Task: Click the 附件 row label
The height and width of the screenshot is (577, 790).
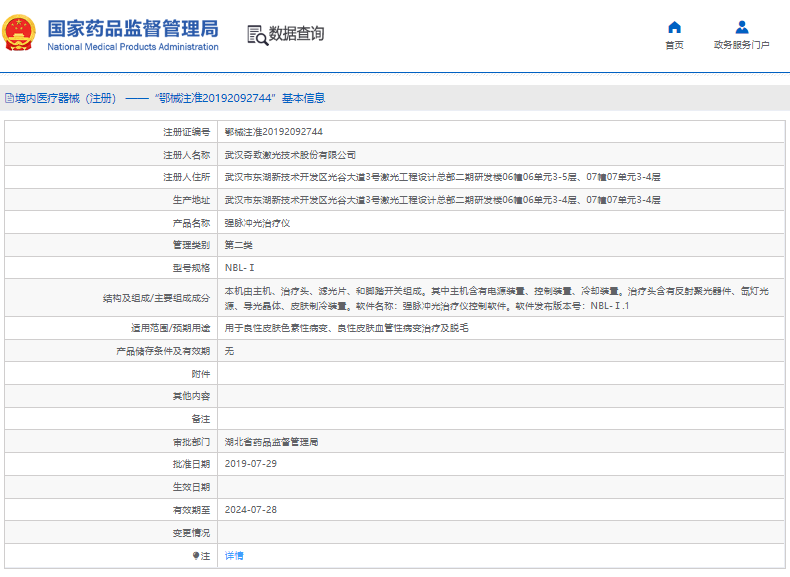Action: (201, 374)
